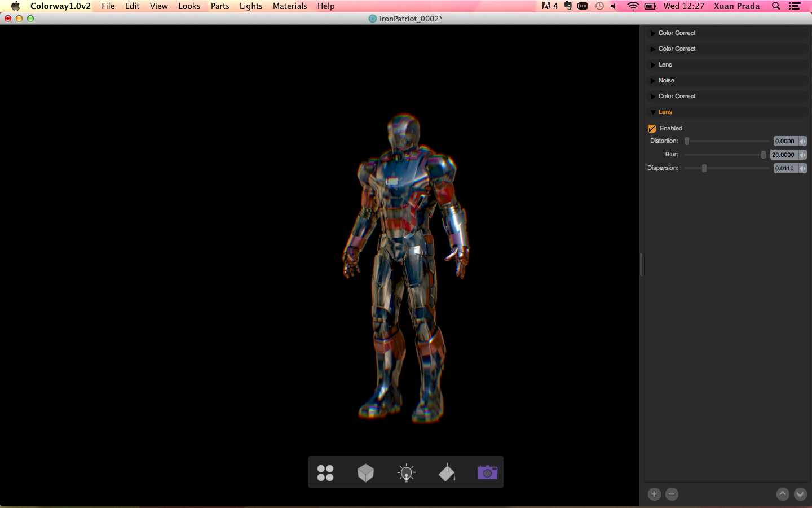812x508 pixels.
Task: Open the Apple menu
Action: (x=15, y=6)
